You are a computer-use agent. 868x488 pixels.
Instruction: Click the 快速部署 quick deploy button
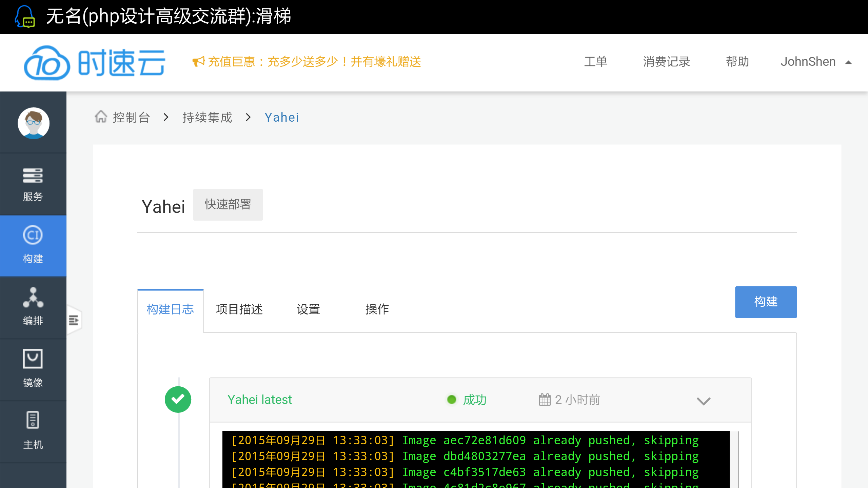pyautogui.click(x=228, y=205)
